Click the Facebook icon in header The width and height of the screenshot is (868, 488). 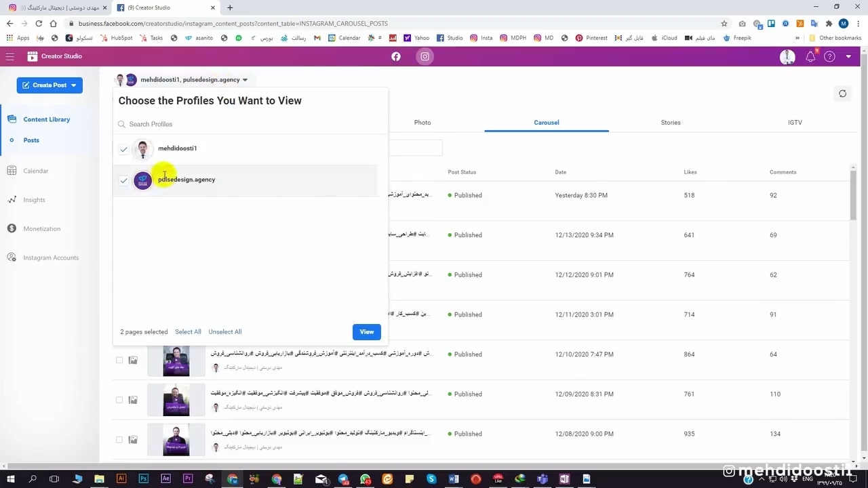pos(396,56)
